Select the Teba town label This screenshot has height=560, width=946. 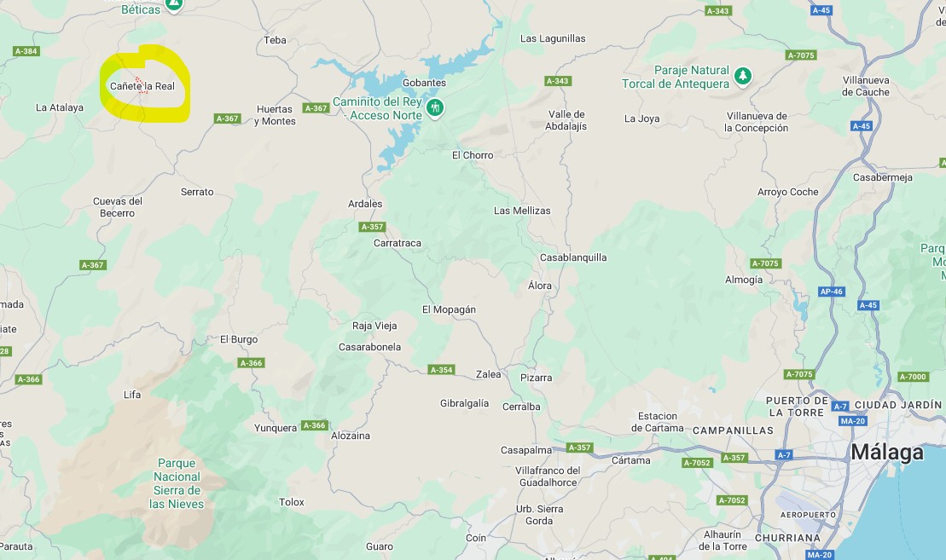coord(275,40)
